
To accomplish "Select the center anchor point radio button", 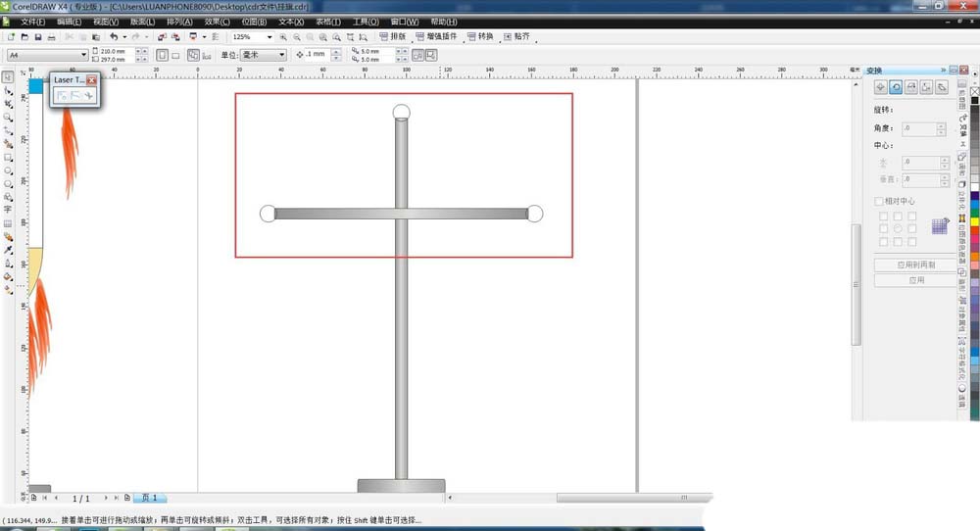I will coord(898,228).
